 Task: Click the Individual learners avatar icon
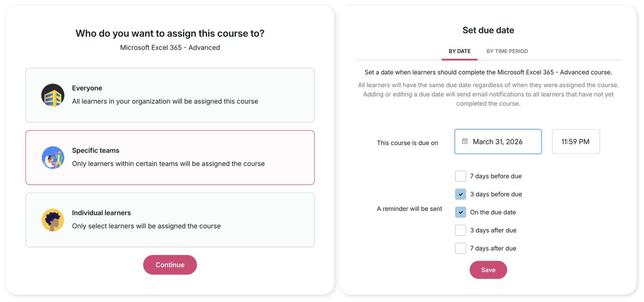(53, 220)
